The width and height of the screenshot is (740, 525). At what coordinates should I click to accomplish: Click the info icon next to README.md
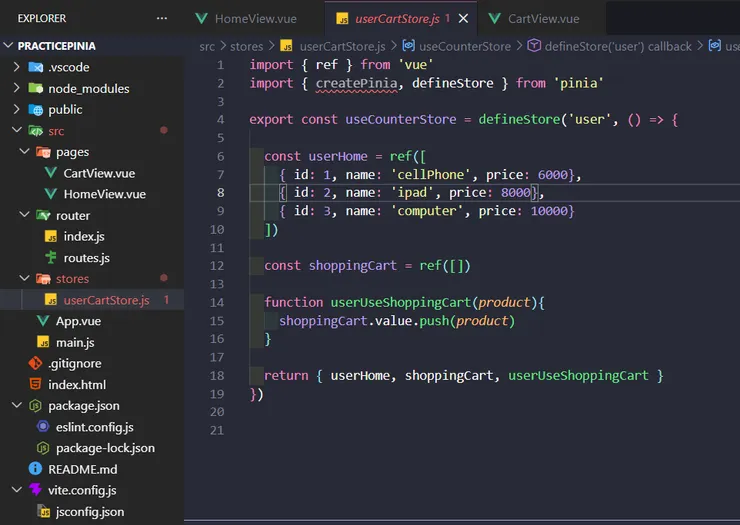(35, 469)
